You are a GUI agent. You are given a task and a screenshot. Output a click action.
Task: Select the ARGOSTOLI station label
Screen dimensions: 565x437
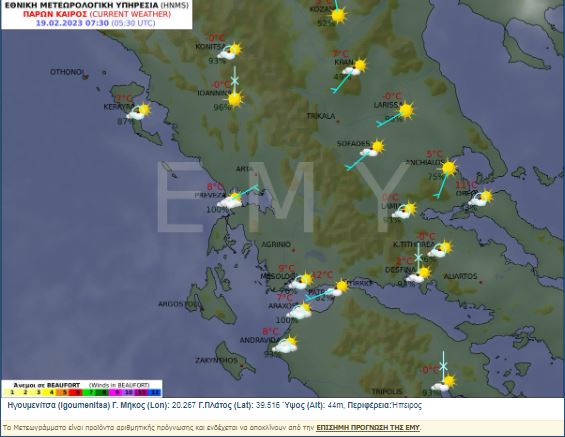coord(181,304)
